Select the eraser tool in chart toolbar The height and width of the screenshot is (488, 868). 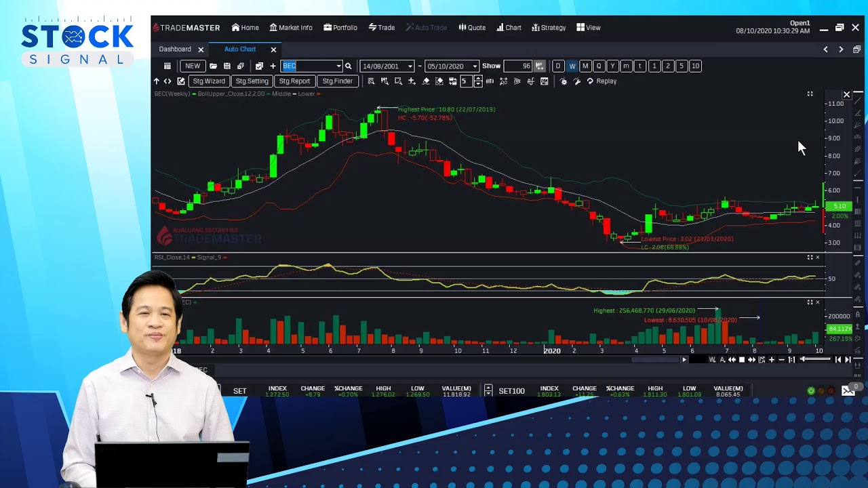coord(426,81)
